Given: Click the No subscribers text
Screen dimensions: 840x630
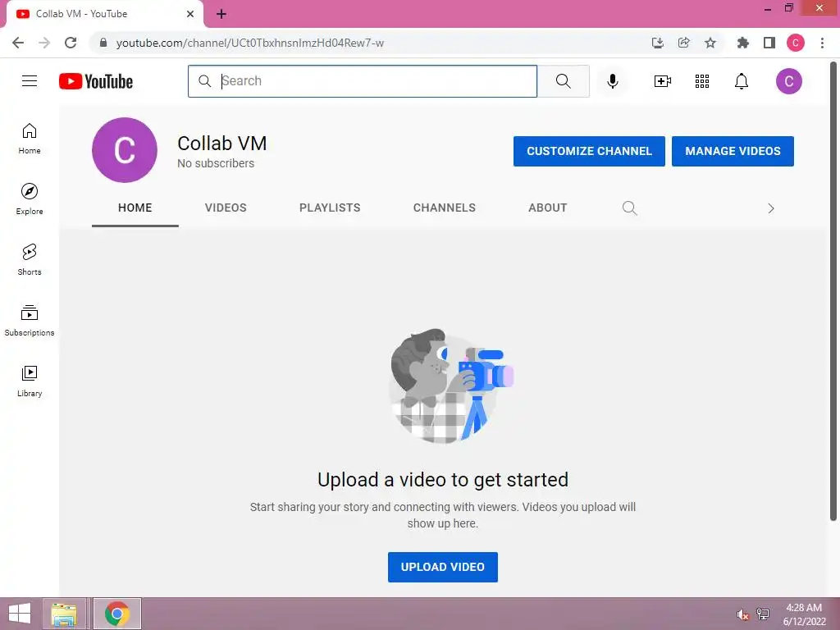Looking at the screenshot, I should pos(216,163).
